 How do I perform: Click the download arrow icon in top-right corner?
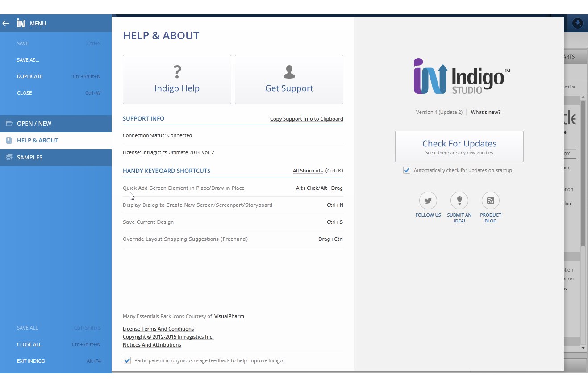click(577, 23)
